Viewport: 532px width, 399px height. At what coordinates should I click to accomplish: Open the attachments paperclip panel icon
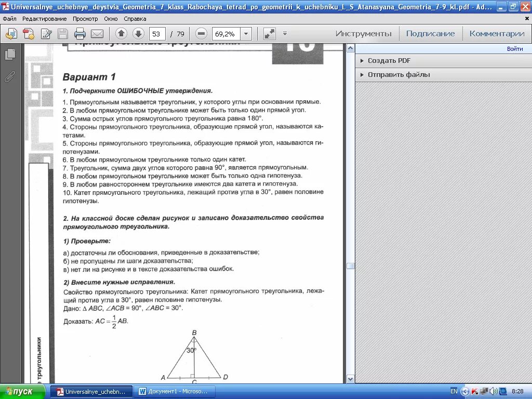10,77
